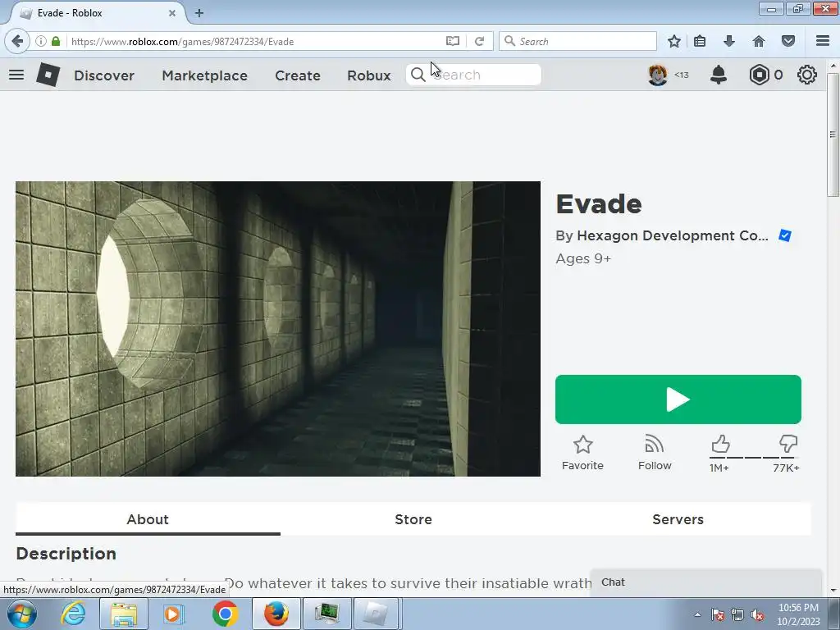
Task: Focus the Firefox toolbar search box
Action: coord(577,41)
